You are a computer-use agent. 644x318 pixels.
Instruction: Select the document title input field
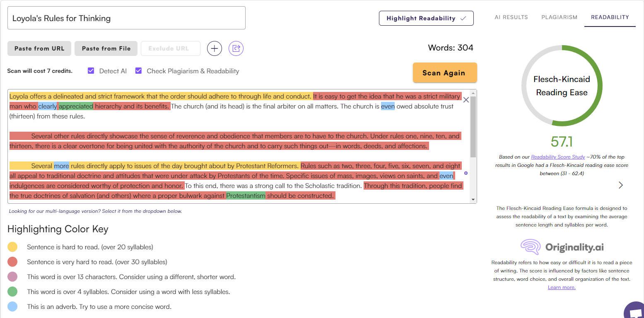coord(126,18)
